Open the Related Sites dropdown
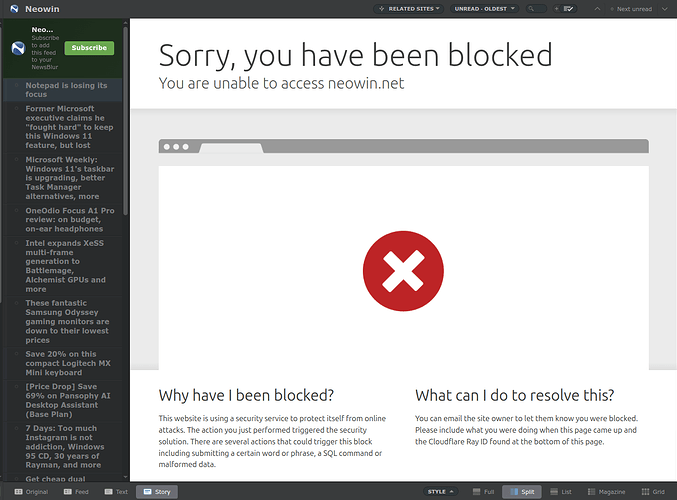 (x=409, y=9)
